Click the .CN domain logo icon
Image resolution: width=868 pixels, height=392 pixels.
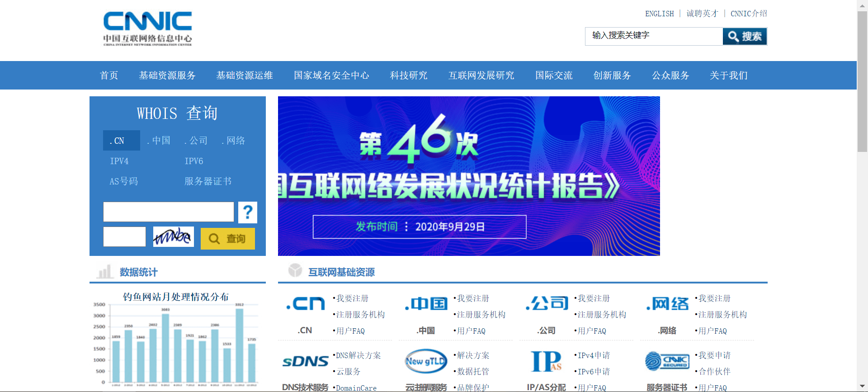pyautogui.click(x=306, y=303)
